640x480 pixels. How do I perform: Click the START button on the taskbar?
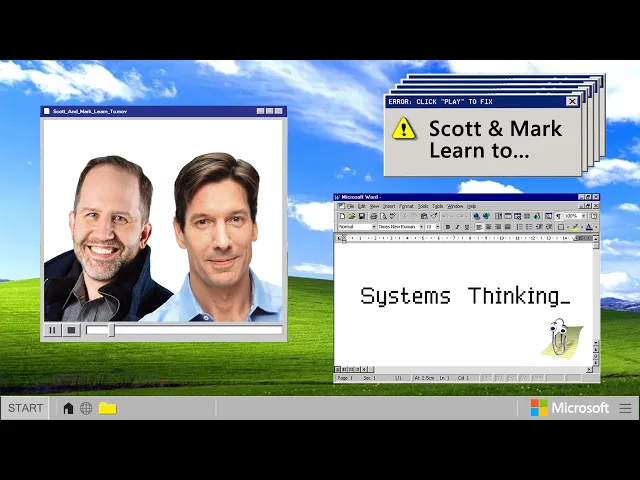(25, 408)
